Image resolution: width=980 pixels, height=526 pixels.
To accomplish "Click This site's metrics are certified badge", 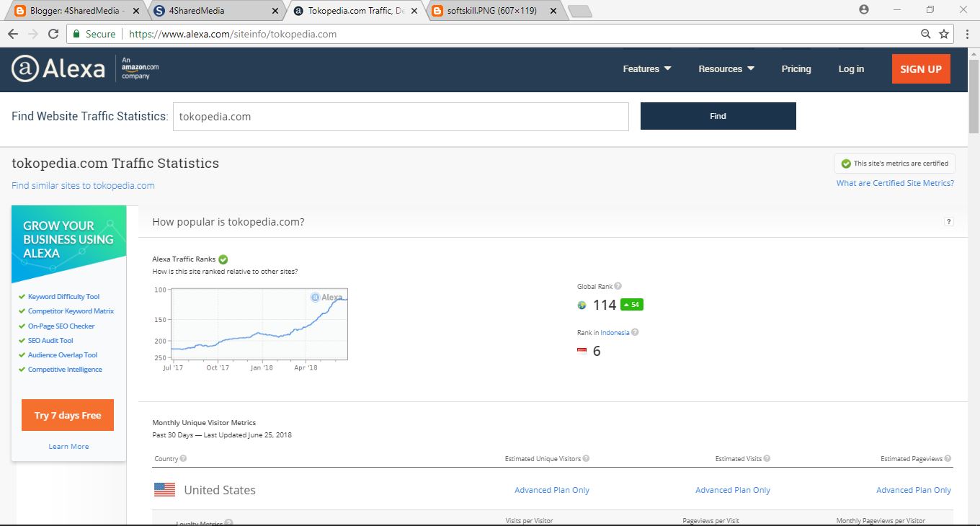I will (895, 164).
